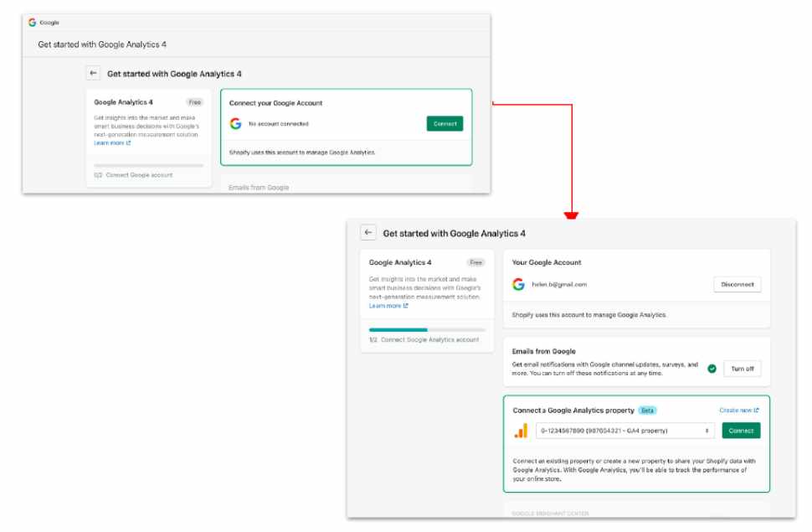
Task: Open Learn more link in upper window
Action: click(112, 143)
